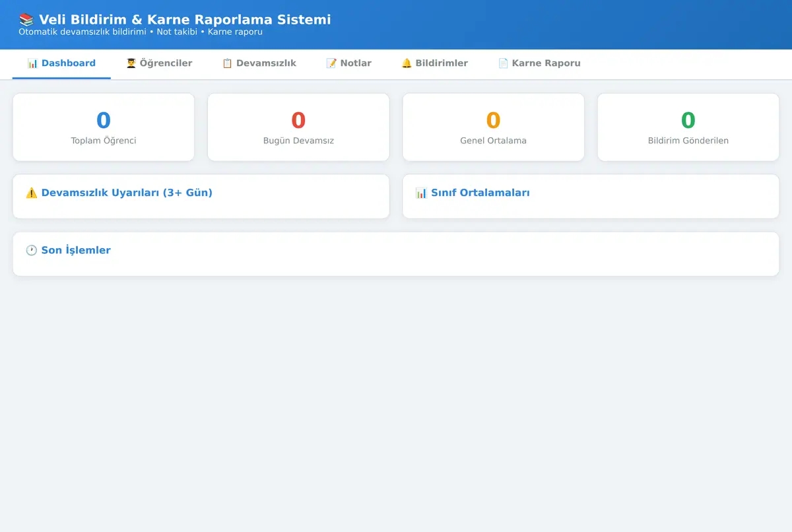Click the chart icon beside Sınıf Ortalamaları
This screenshot has height=532, width=792.
[421, 193]
